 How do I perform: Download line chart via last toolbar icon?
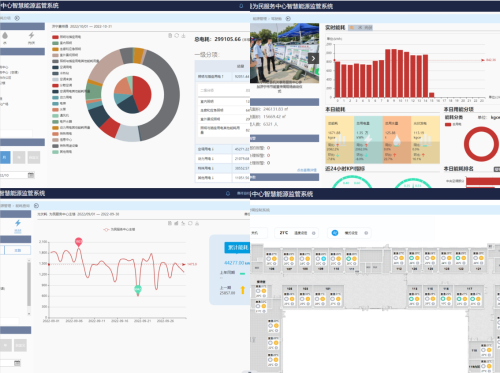197,223
